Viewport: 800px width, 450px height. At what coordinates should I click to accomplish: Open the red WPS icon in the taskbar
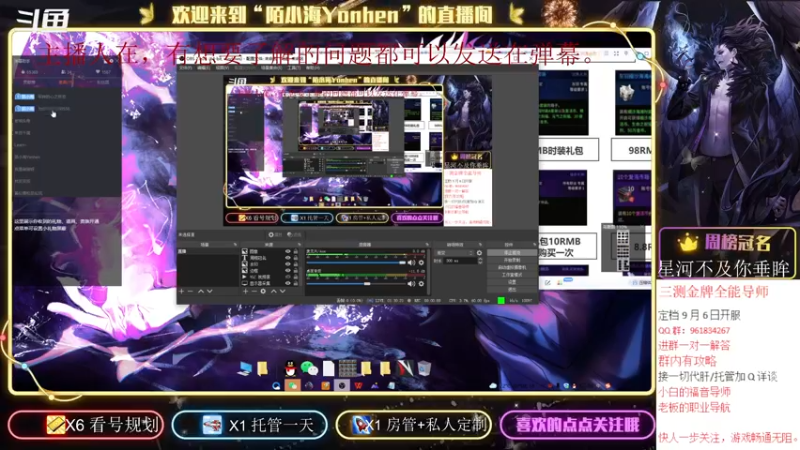click(x=359, y=385)
